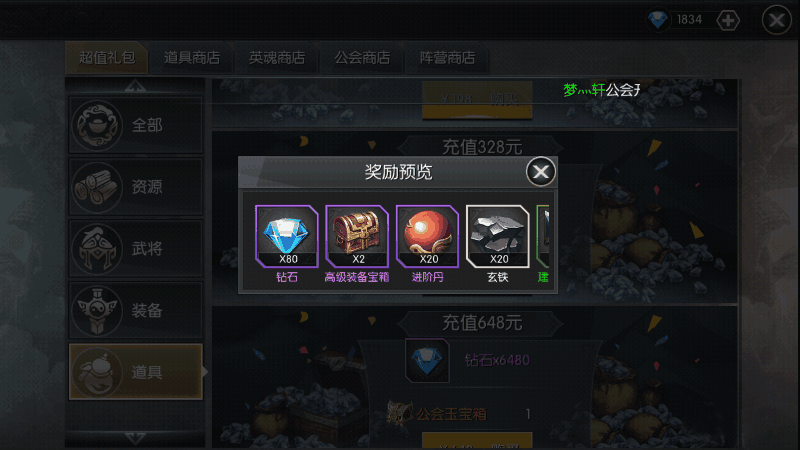Open the 全部 all-items category

(x=136, y=125)
